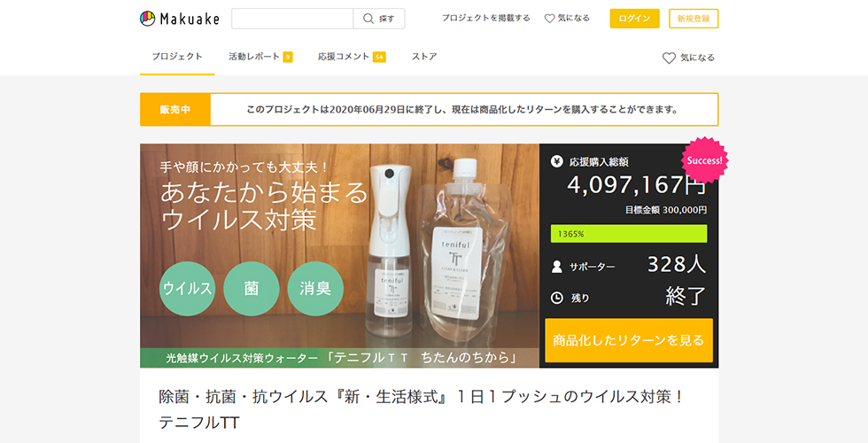The height and width of the screenshot is (443, 868).
Task: Open the 応援コメント tab
Action: coord(345,57)
